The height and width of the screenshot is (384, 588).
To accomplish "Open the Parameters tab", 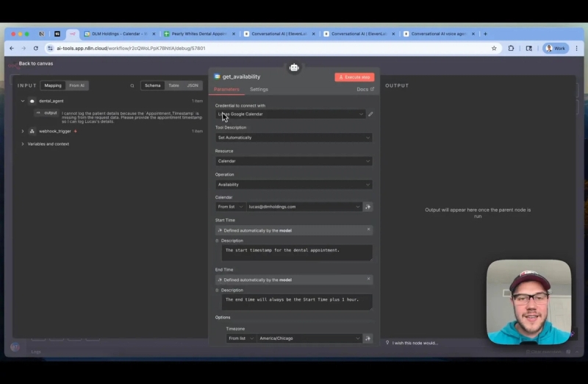I will [x=226, y=89].
